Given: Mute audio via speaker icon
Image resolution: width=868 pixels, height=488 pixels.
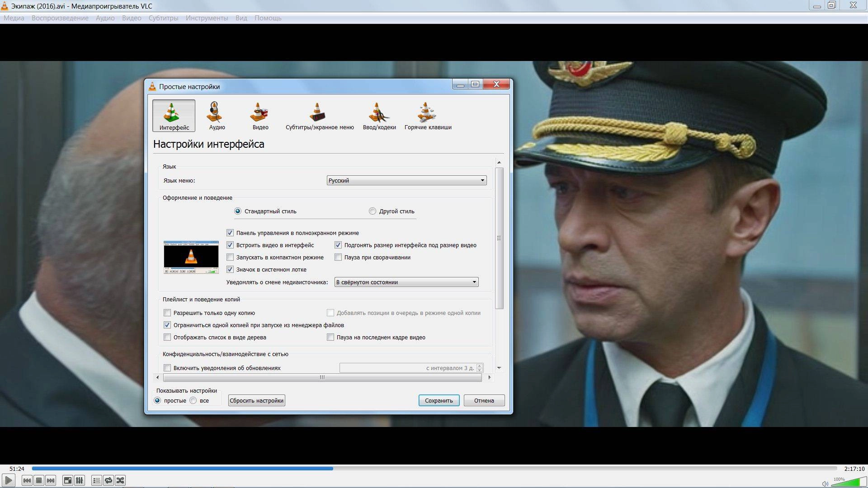Looking at the screenshot, I should click(x=825, y=483).
